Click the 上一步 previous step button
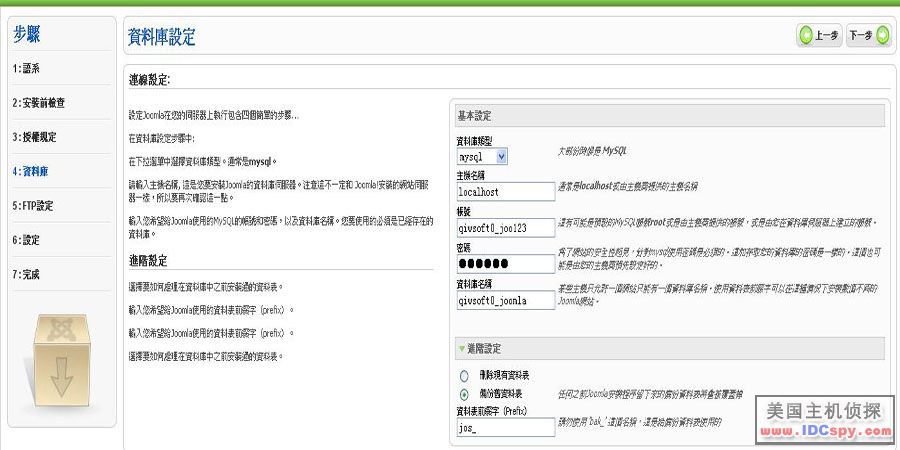900x450 pixels. (x=820, y=36)
